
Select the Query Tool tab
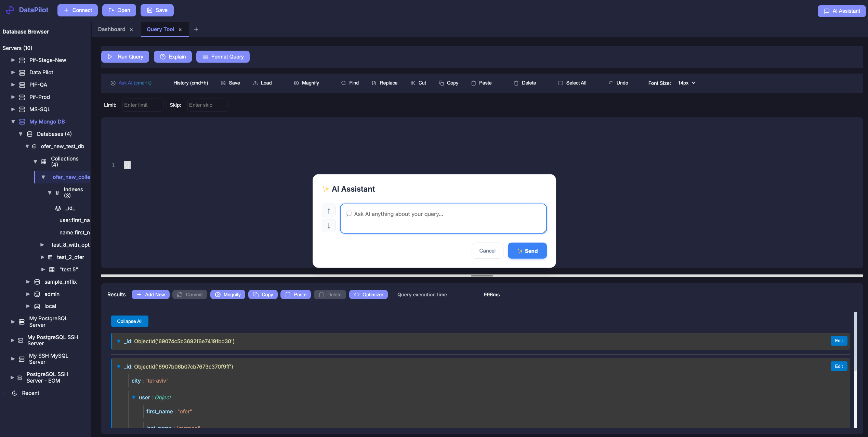tap(160, 29)
